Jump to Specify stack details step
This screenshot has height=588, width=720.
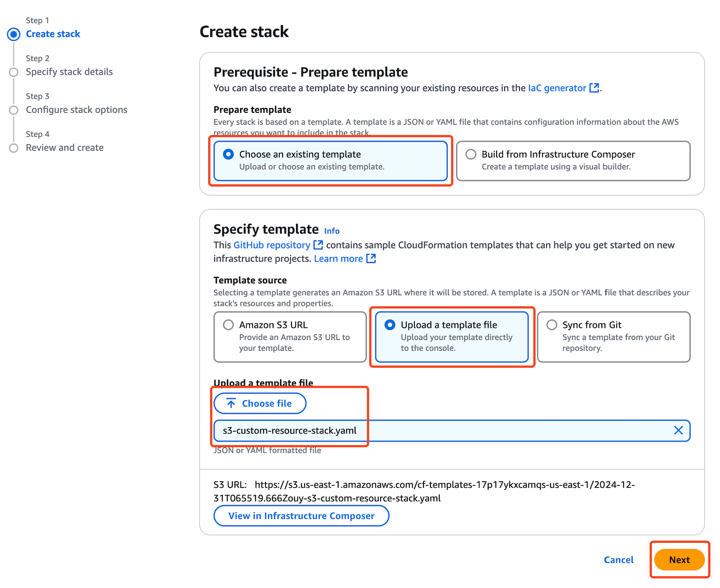click(x=69, y=72)
